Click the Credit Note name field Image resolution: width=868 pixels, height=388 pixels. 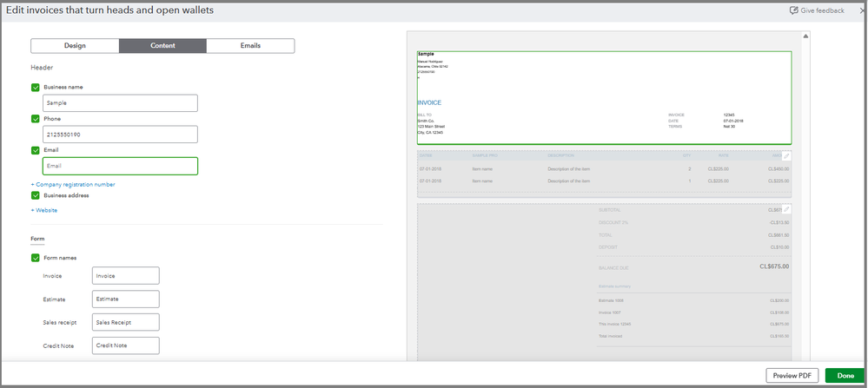[126, 345]
